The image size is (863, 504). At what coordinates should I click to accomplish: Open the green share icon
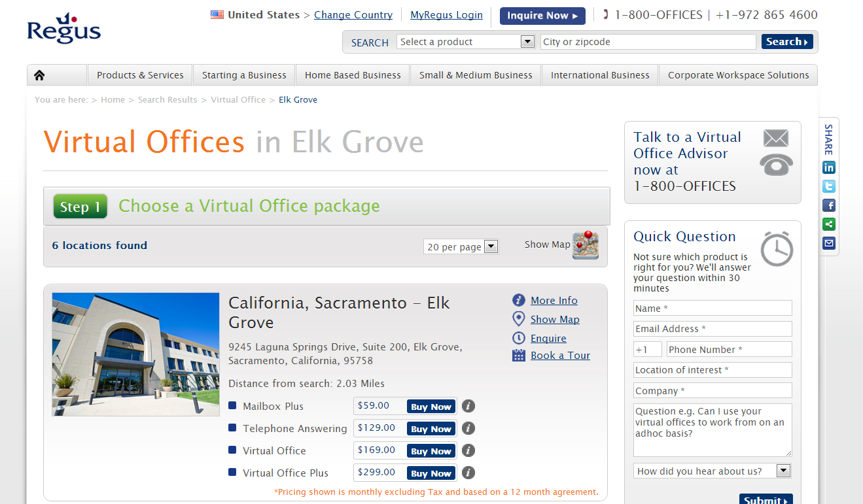(x=829, y=224)
